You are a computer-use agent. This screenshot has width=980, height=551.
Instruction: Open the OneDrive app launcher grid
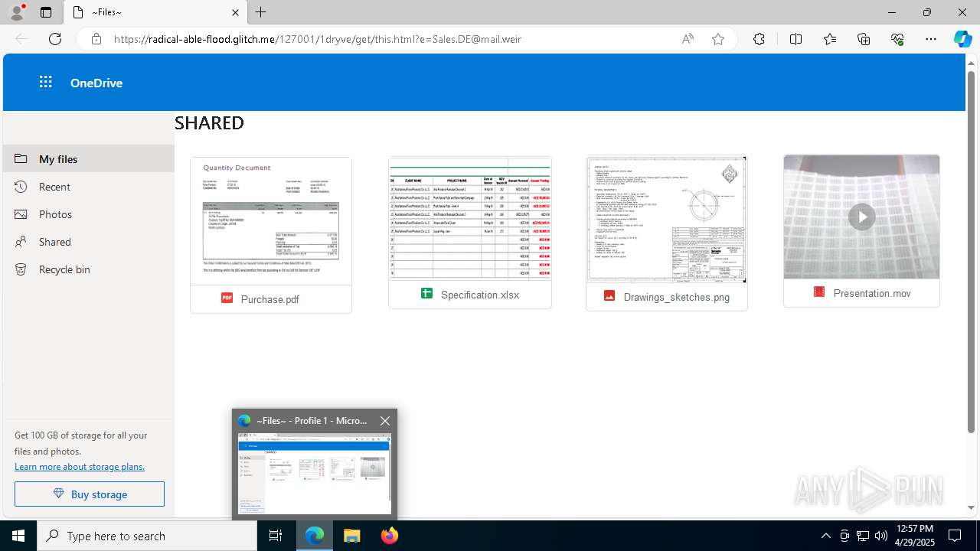coord(46,83)
